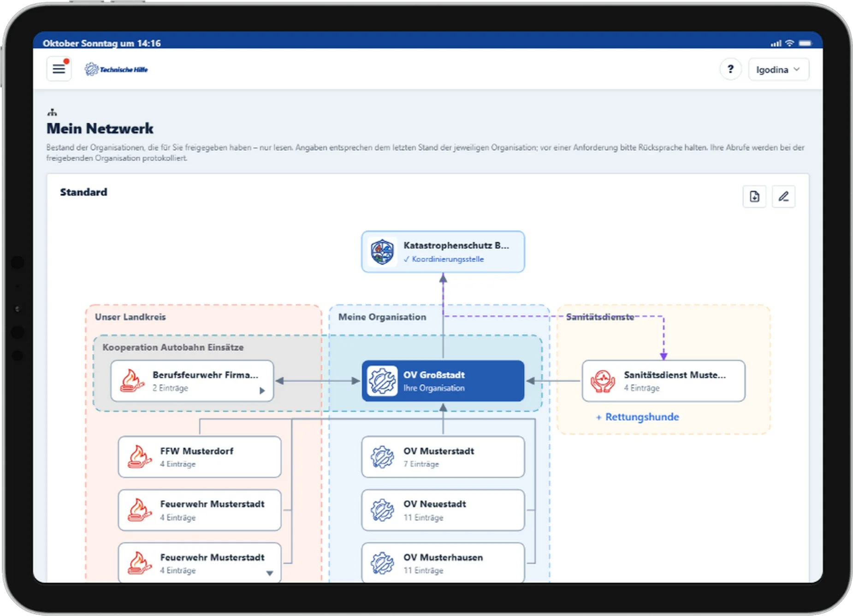Click the Mein Netzwerk page heading
The height and width of the screenshot is (616, 853).
coord(100,129)
